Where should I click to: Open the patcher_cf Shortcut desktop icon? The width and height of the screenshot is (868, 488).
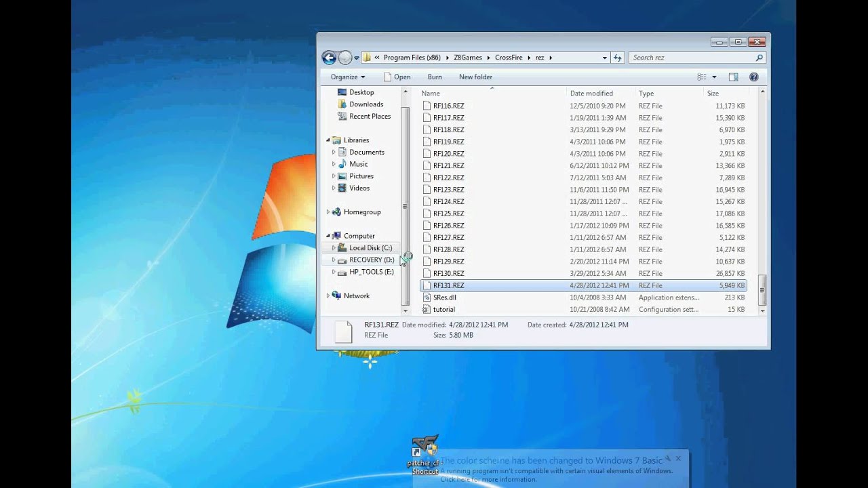(425, 455)
